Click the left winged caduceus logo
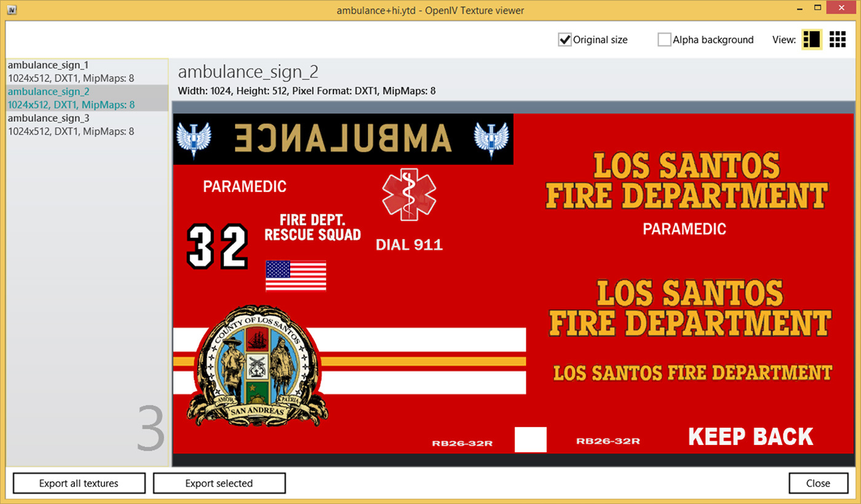This screenshot has height=504, width=861. click(194, 139)
